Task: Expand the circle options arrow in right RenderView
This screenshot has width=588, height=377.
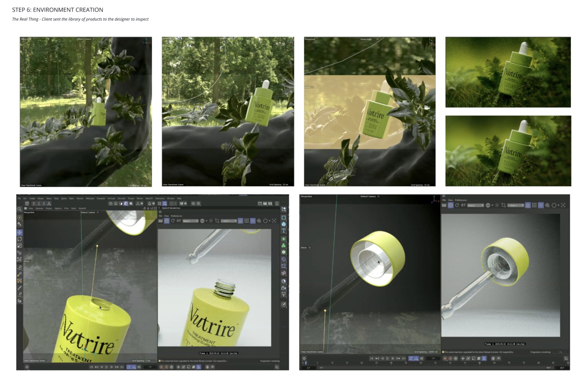Action: (559, 206)
